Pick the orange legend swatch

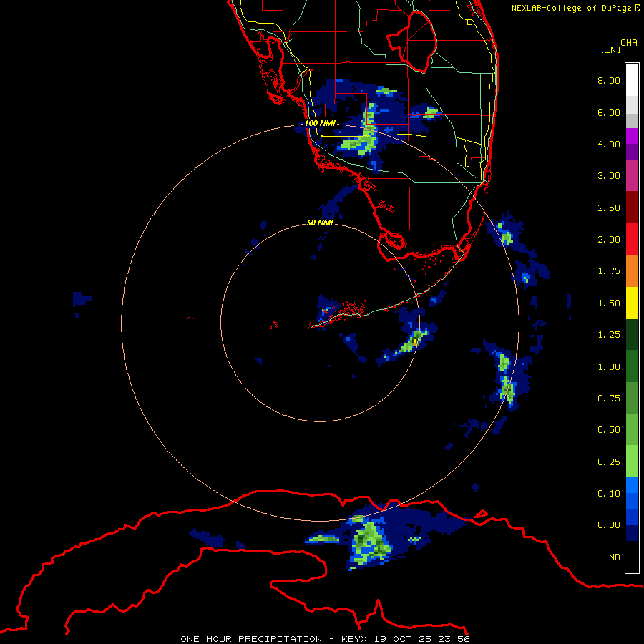632,271
